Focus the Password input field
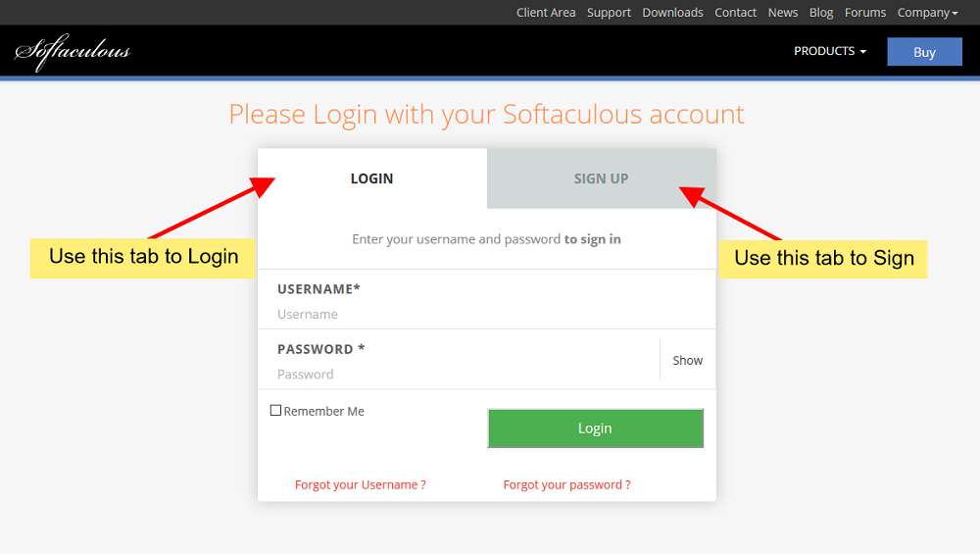The height and width of the screenshot is (554, 980). point(461,375)
